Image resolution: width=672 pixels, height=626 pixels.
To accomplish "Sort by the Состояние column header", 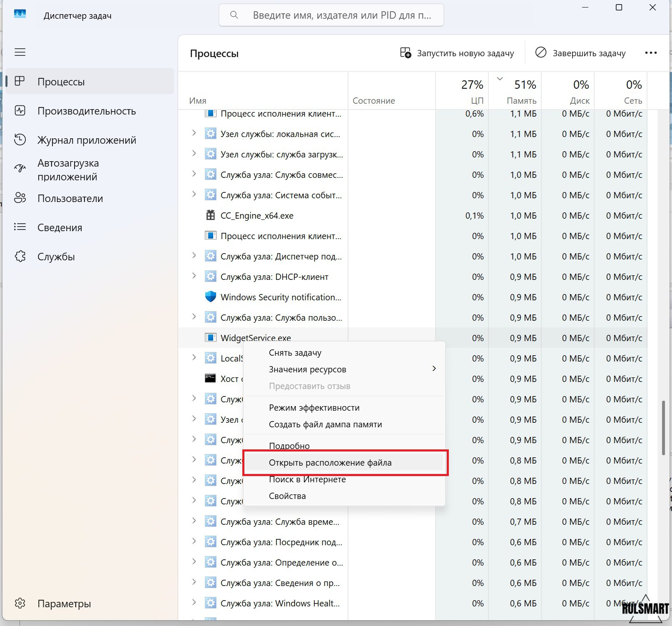I will coord(392,91).
